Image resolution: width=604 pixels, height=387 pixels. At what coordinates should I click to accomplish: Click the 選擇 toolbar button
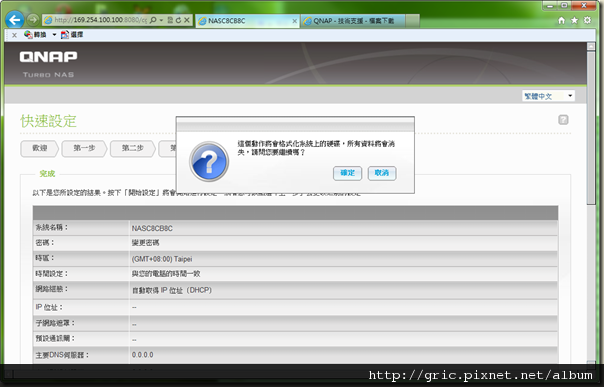click(x=72, y=35)
